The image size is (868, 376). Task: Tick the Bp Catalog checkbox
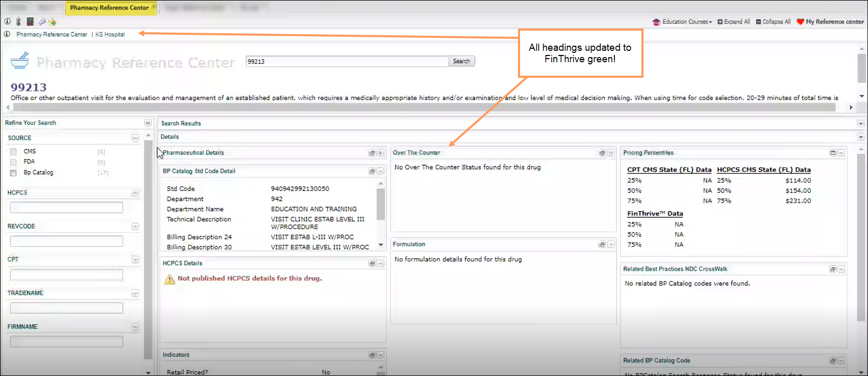[13, 173]
